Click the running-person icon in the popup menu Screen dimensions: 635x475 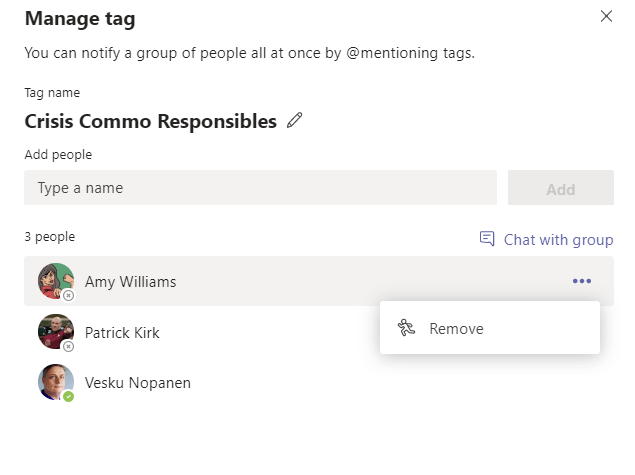pos(406,328)
